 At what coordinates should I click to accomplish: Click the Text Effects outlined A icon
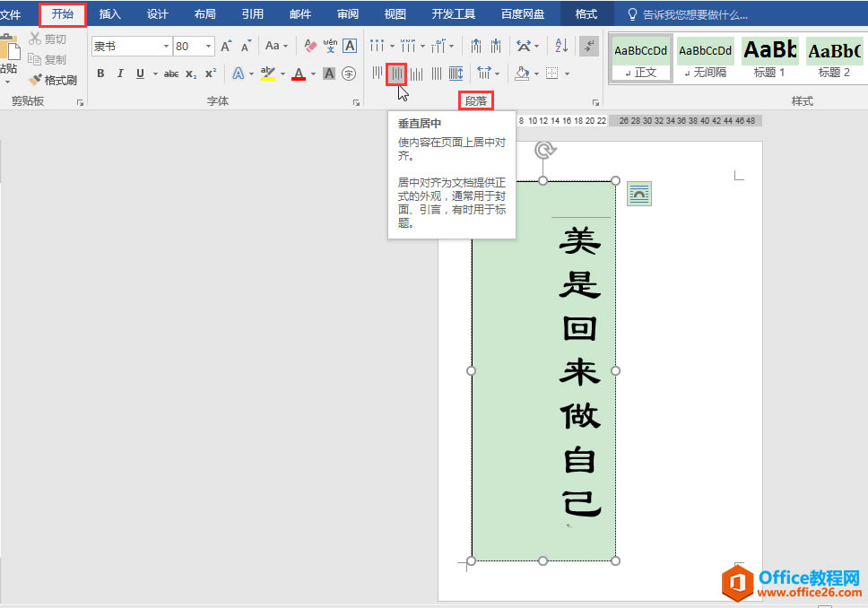click(238, 74)
